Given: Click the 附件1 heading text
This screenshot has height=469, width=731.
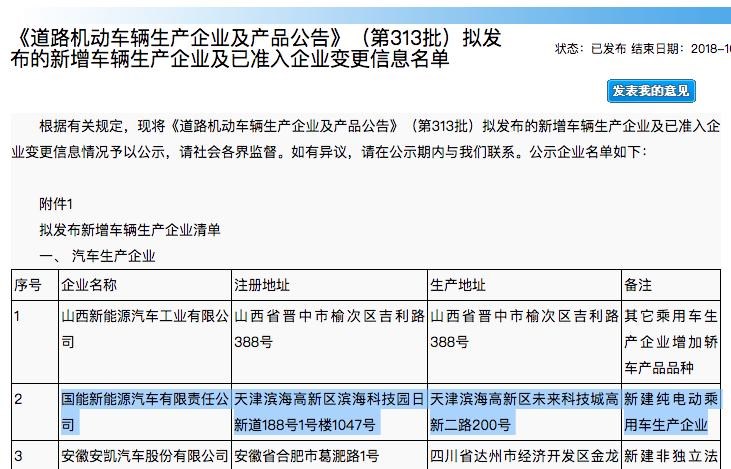Looking at the screenshot, I should pos(56,204).
